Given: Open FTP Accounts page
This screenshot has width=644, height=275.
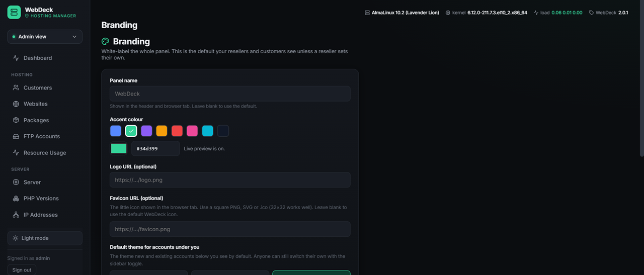Looking at the screenshot, I should (45, 136).
